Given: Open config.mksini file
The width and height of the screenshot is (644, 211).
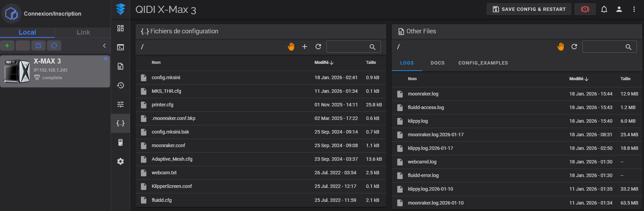Looking at the screenshot, I should click(x=261, y=77).
